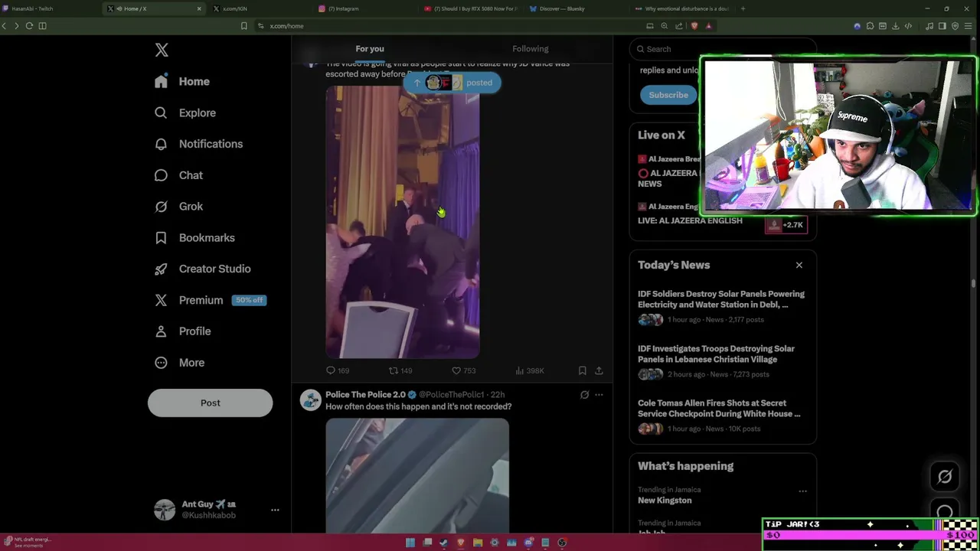
Task: Open more options on Police The Police post
Action: pyautogui.click(x=599, y=395)
